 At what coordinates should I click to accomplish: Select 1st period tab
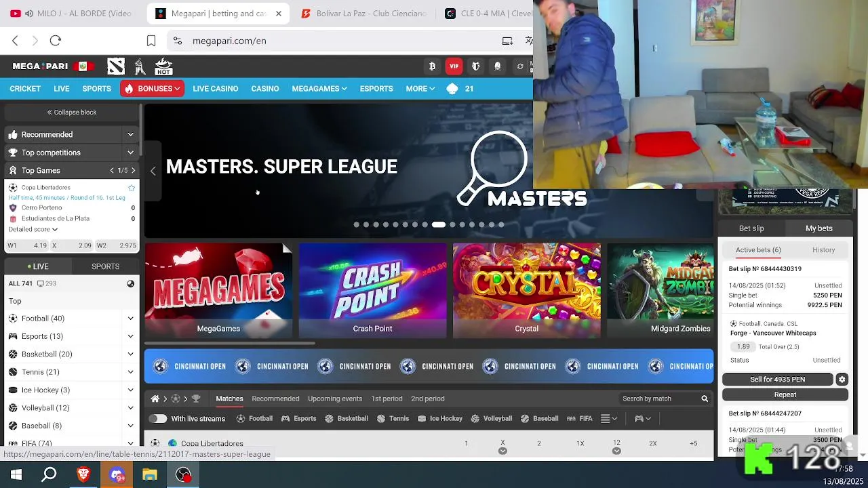pos(387,399)
